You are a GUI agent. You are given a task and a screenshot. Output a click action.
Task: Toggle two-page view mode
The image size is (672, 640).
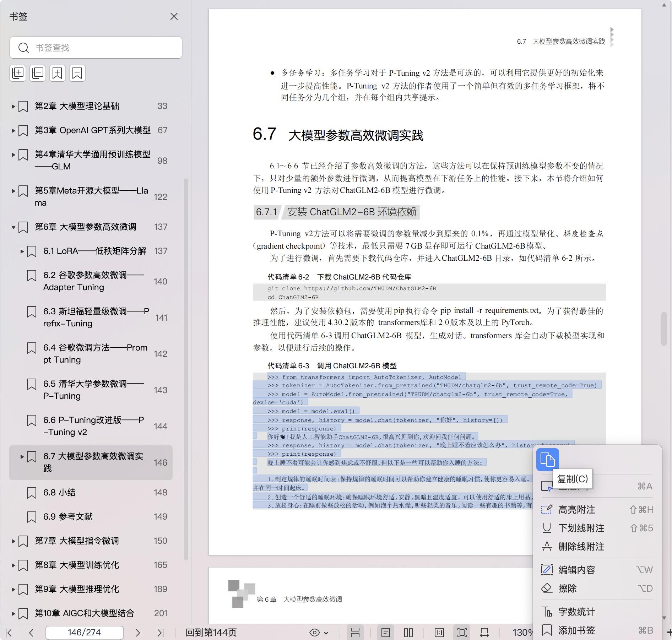point(408,633)
